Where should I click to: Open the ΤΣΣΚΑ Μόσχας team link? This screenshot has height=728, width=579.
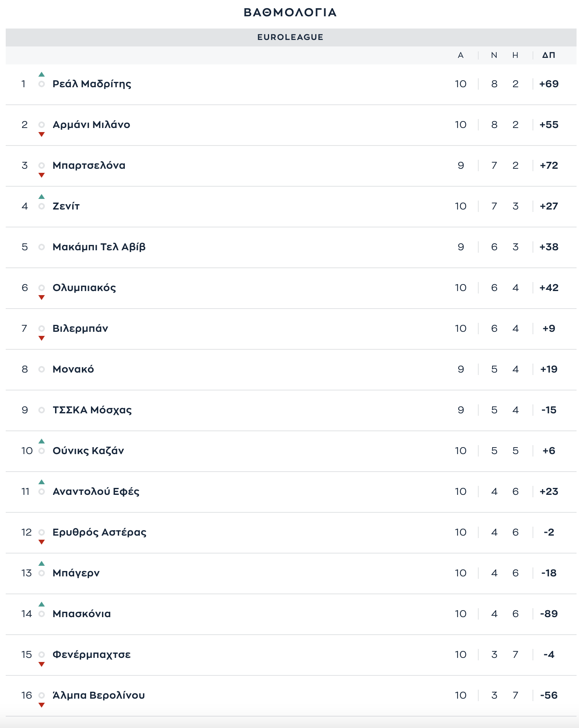(92, 410)
